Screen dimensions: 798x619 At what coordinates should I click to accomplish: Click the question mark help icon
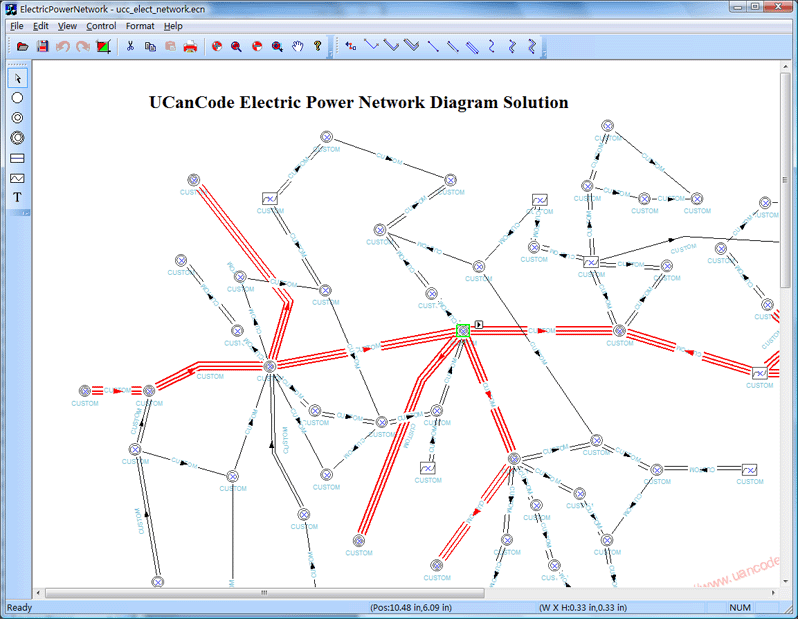click(318, 47)
